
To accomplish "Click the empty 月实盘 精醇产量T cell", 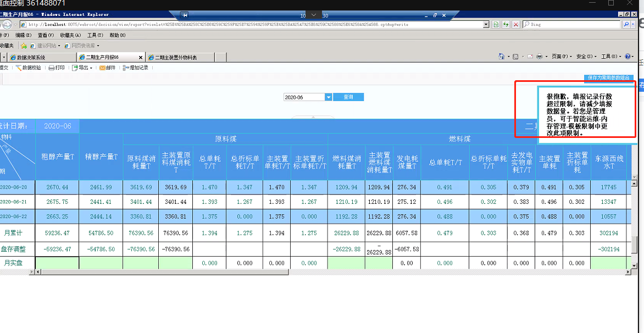I will 101,263.
